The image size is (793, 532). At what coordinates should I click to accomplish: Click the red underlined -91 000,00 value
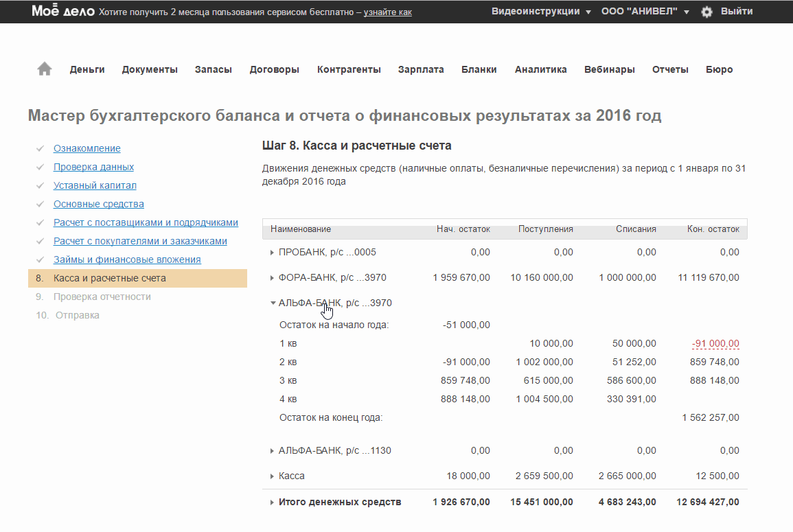click(715, 343)
